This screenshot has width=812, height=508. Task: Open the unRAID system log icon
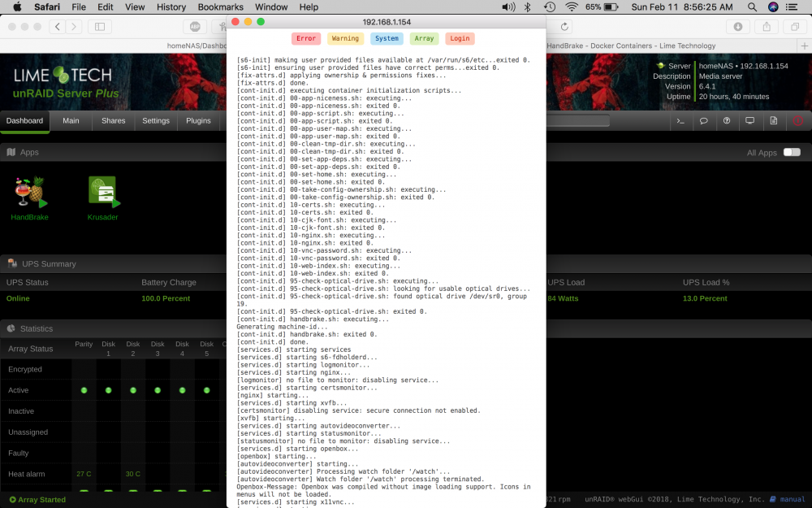point(774,121)
